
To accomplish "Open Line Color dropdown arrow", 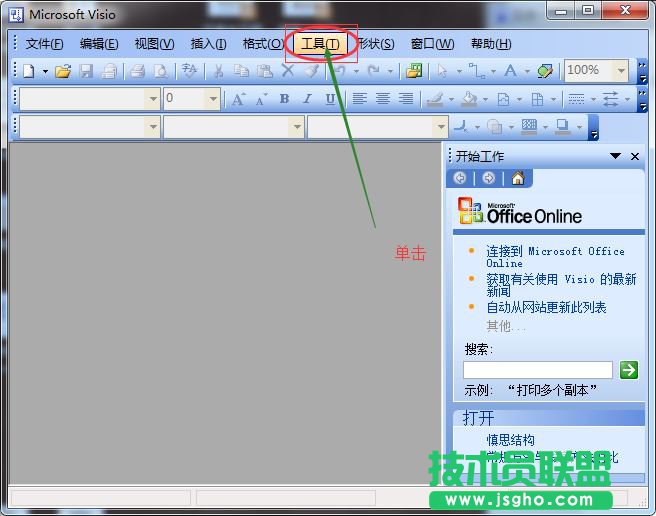I will tap(451, 100).
